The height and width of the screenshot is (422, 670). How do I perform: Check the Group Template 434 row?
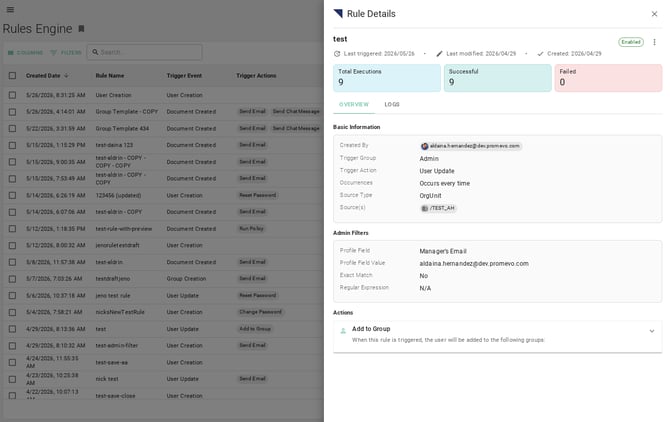click(12, 129)
